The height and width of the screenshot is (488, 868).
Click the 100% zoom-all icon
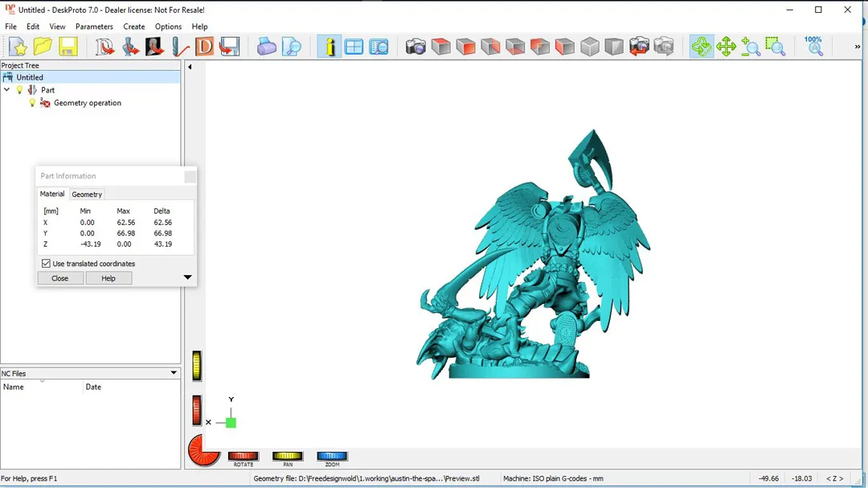pos(813,47)
